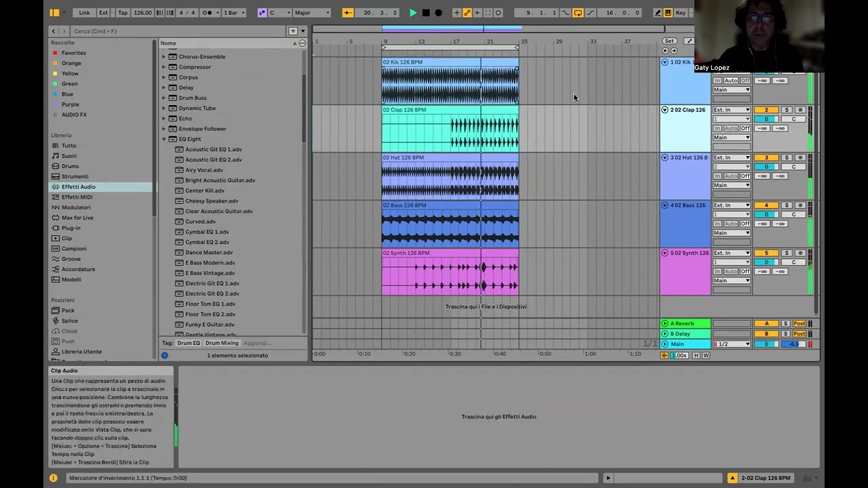Collapse the EQ Eight folder
This screenshot has width=868, height=488.
(x=163, y=139)
